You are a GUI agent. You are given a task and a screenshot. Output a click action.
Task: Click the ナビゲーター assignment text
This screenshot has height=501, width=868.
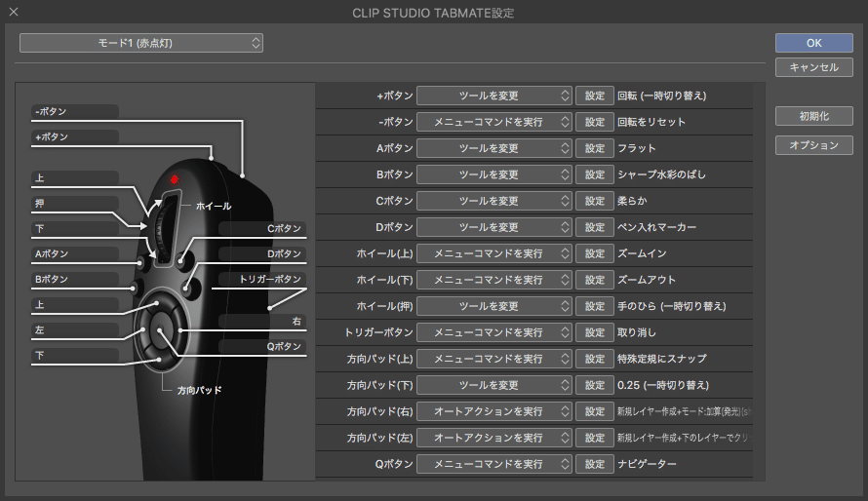(647, 464)
